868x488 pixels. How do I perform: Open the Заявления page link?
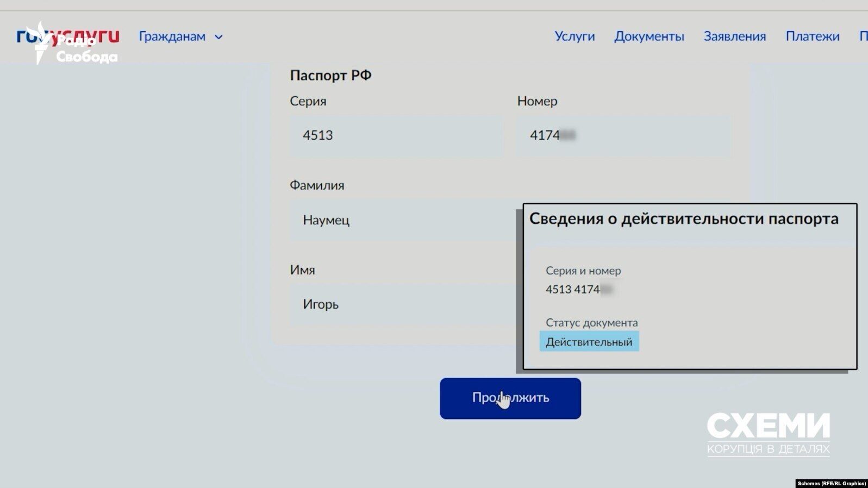[734, 36]
